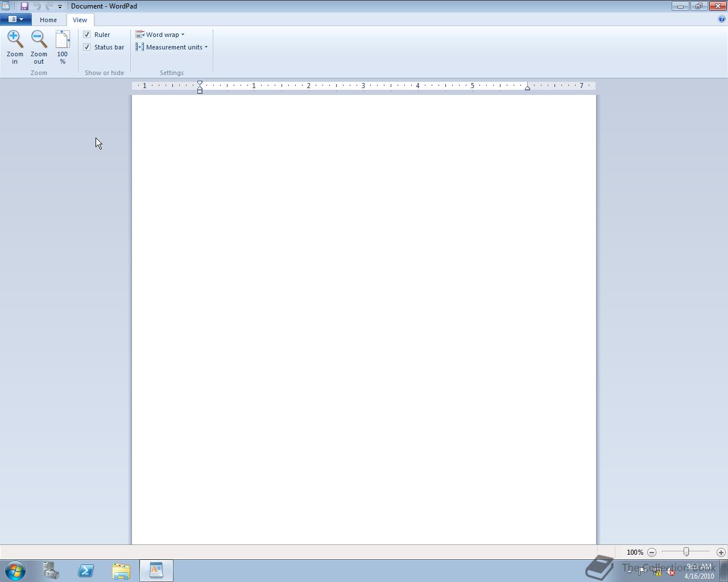The image size is (728, 582).
Task: Click the 100% zoom level text in status bar
Action: pyautogui.click(x=635, y=552)
